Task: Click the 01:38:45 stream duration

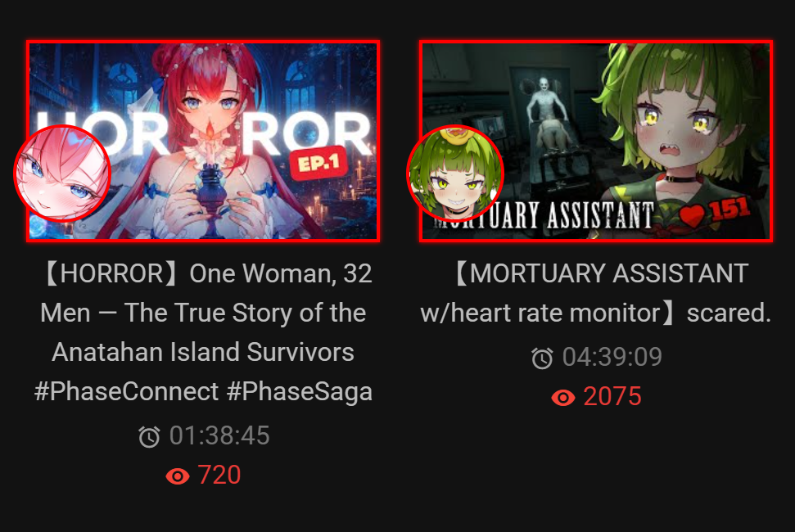Action: tap(219, 435)
